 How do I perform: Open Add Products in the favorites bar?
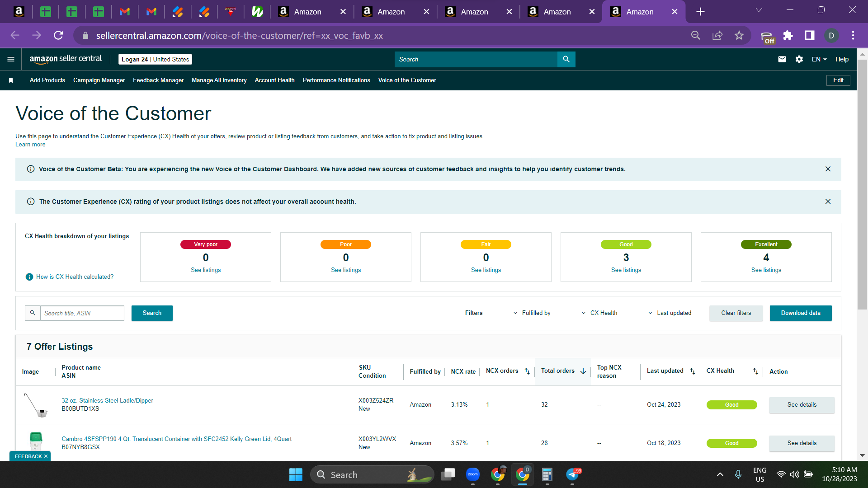(47, 80)
